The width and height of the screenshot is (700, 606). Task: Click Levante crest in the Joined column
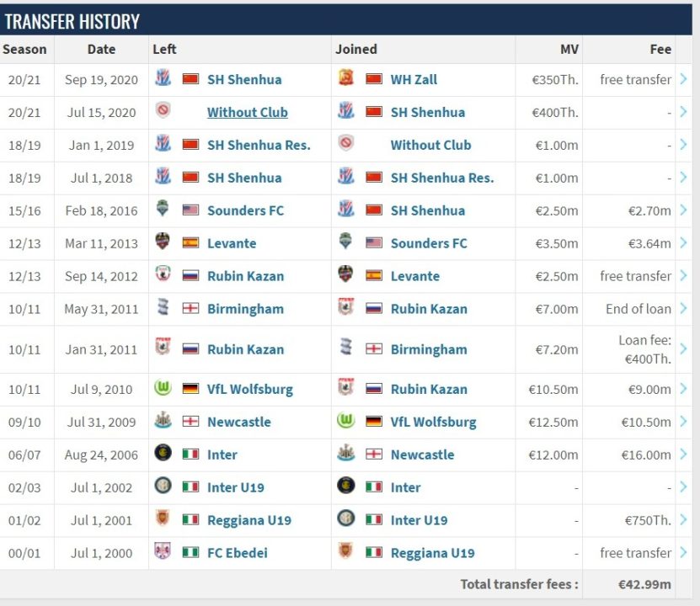pyautogui.click(x=346, y=276)
